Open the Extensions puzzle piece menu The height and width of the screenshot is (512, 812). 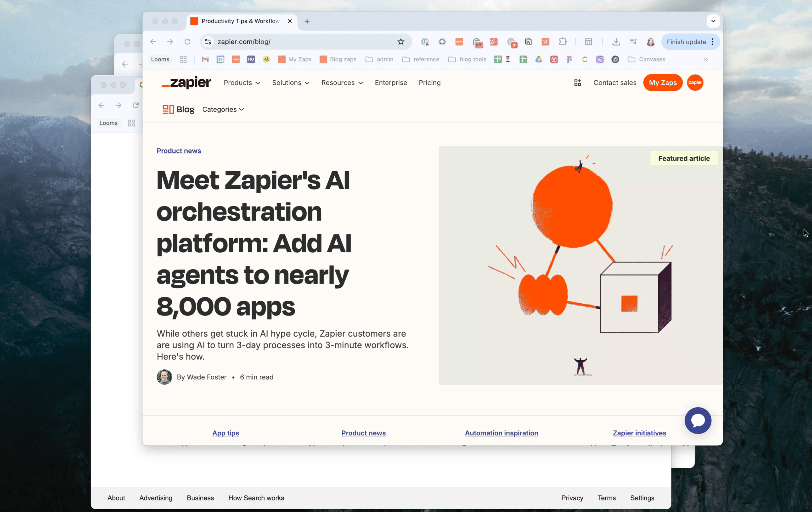[563, 42]
